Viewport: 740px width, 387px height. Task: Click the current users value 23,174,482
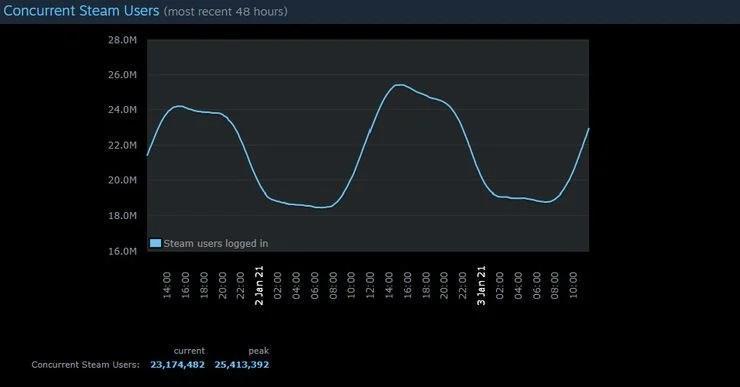pos(177,364)
